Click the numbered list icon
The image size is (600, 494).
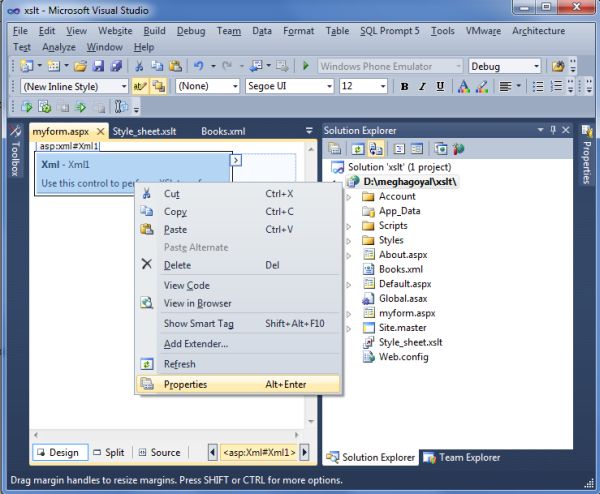(556, 86)
